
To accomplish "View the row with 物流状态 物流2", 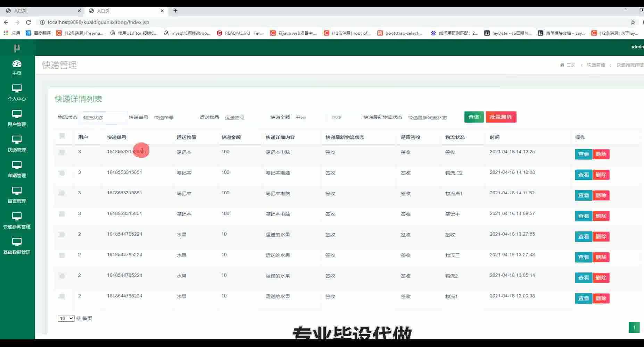I will (584, 278).
